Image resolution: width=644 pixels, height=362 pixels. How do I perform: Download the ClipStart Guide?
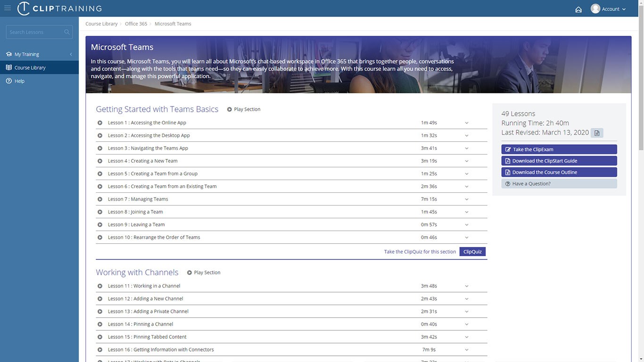click(559, 161)
